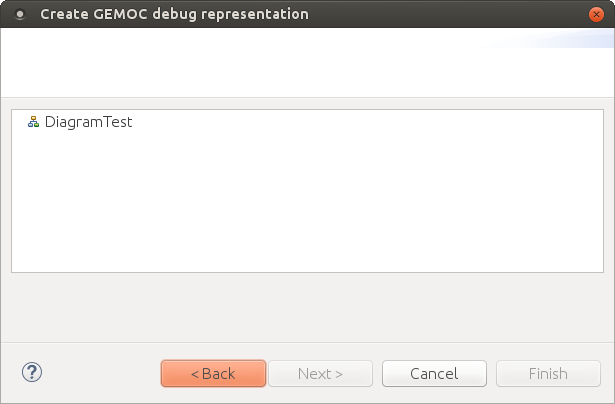Click the blue gradient decoration in the banner

(x=560, y=40)
